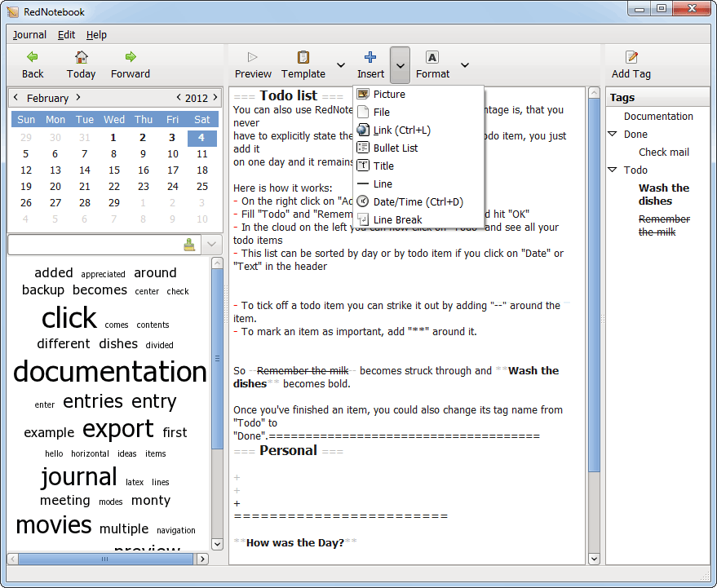Select February 14 in the calendar
The image size is (717, 588).
pos(85,170)
